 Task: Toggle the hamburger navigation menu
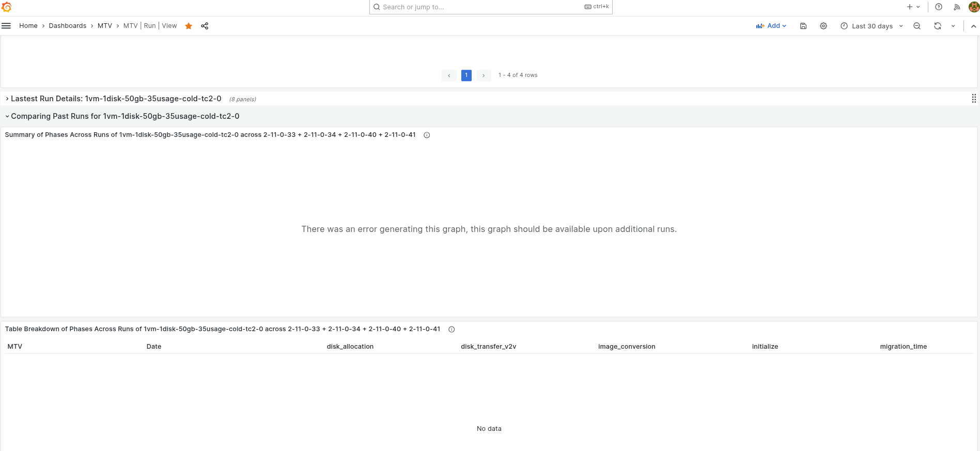pos(6,26)
